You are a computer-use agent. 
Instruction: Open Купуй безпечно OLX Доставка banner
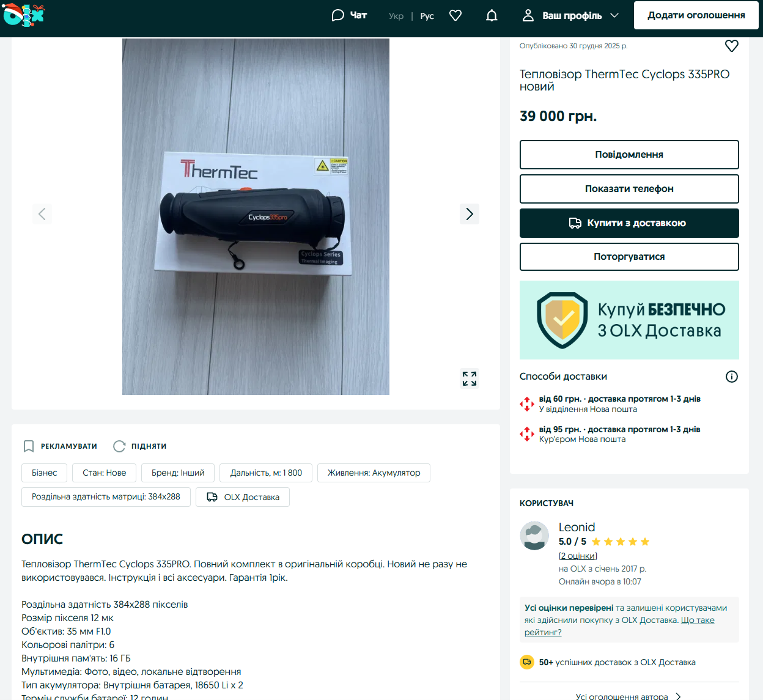[629, 320]
